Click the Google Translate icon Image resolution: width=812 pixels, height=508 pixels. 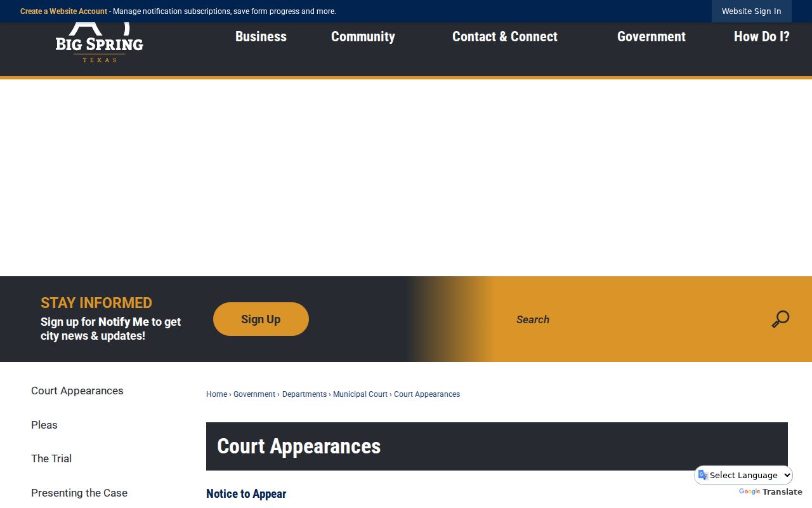coord(703,475)
